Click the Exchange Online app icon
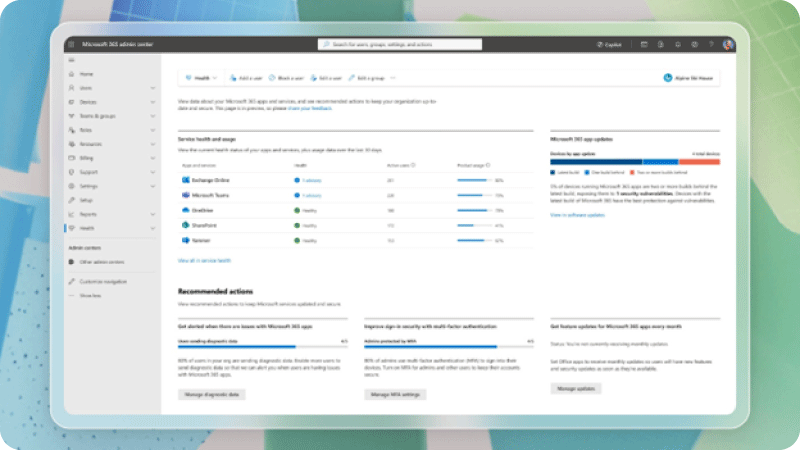 point(186,180)
